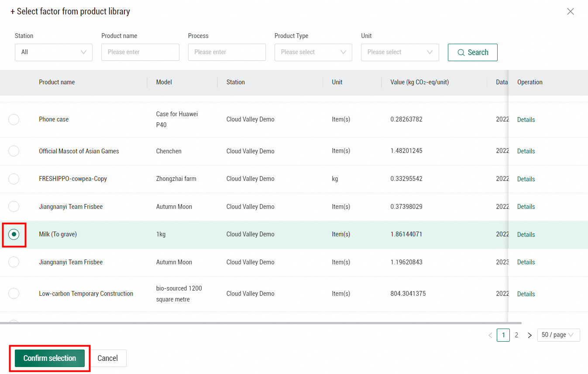588x374 pixels.
Task: Select Jiangnanyi Team Frisbee 0.37398029 radio
Action: tap(14, 207)
